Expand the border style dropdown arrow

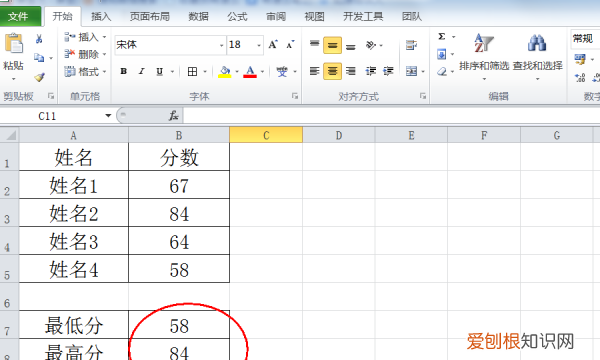(x=205, y=72)
